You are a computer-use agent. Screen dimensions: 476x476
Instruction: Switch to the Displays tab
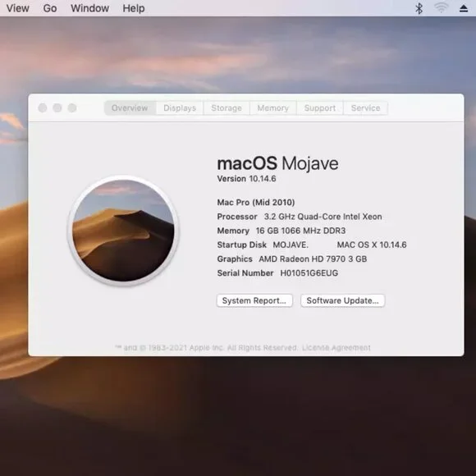pyautogui.click(x=180, y=108)
